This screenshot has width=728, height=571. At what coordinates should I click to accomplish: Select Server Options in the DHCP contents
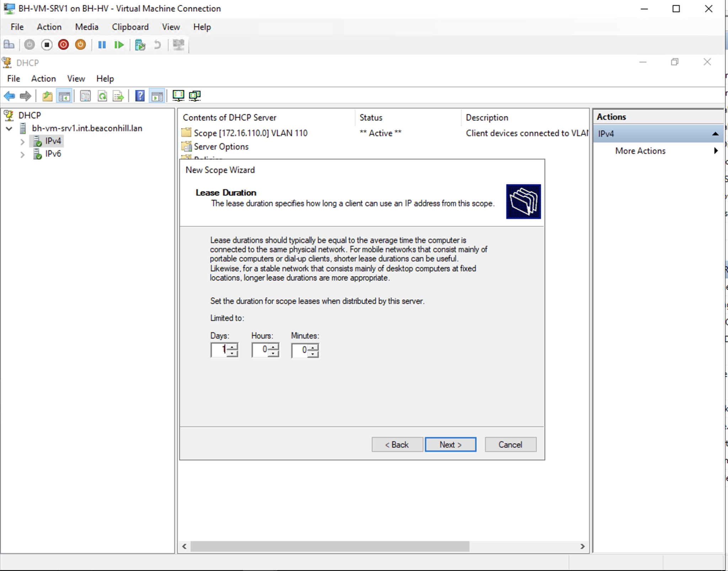pos(220,146)
